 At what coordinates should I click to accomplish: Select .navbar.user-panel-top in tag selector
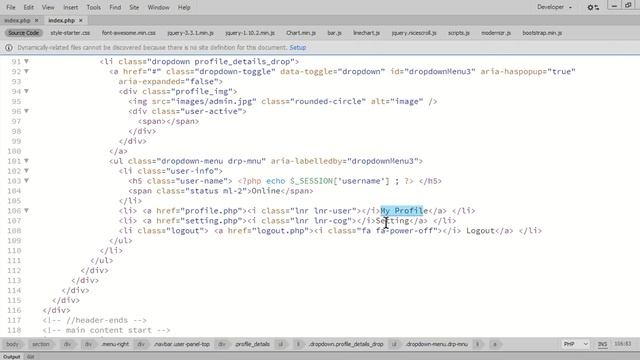click(x=182, y=344)
